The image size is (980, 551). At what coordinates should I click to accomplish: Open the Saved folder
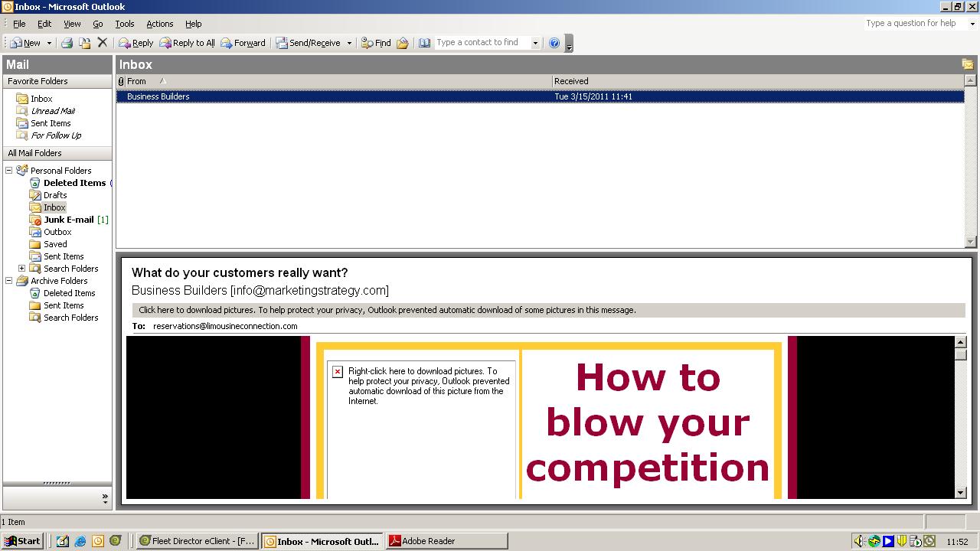tap(55, 244)
